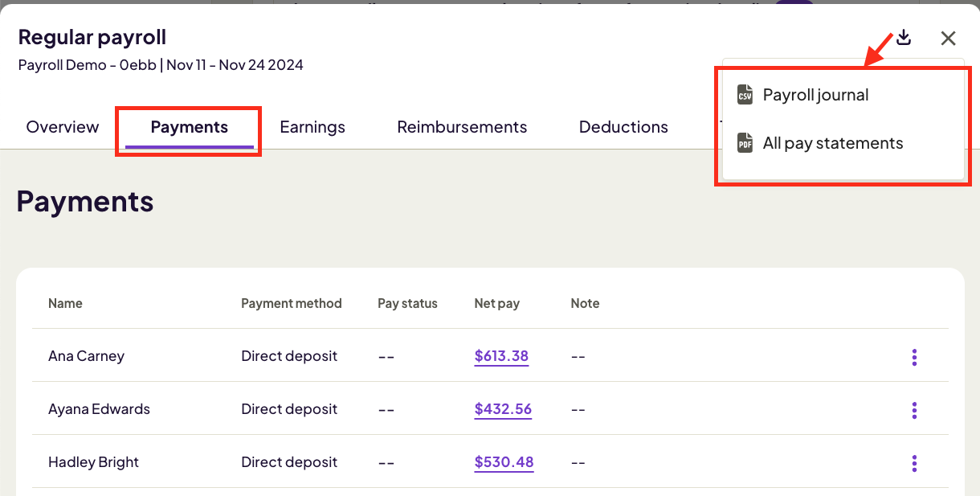The height and width of the screenshot is (496, 980).
Task: Select the Payments tab
Action: [x=188, y=127]
